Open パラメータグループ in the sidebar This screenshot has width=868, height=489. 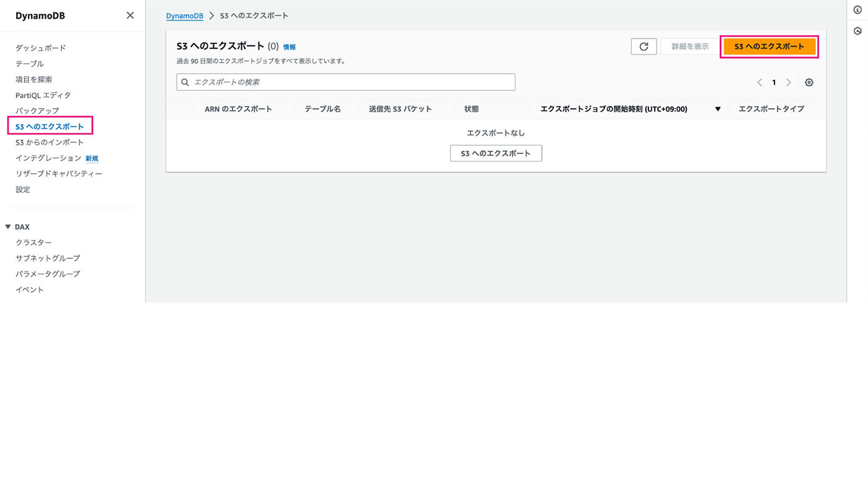[48, 274]
